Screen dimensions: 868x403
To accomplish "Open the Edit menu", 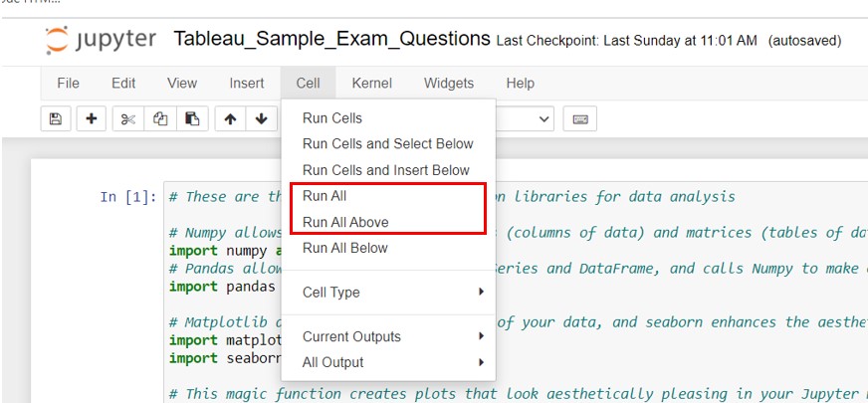I will tap(123, 84).
